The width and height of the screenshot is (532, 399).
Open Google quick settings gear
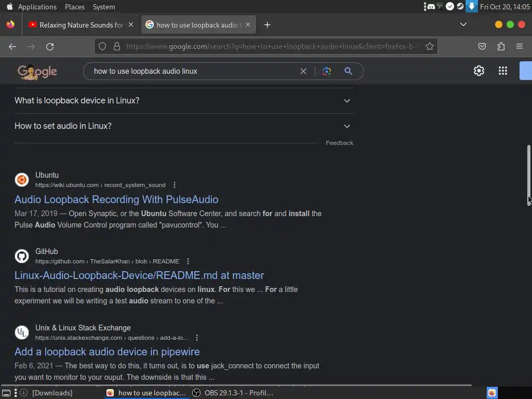tap(478, 71)
